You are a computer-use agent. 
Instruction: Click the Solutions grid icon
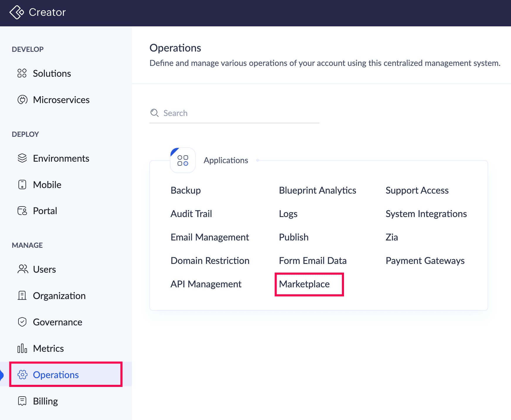point(22,73)
